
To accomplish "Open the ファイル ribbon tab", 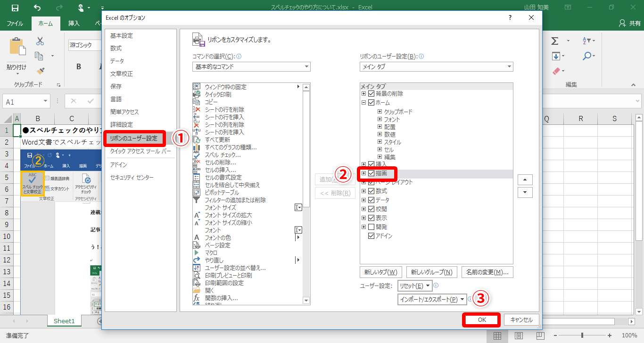I will 15,23.
